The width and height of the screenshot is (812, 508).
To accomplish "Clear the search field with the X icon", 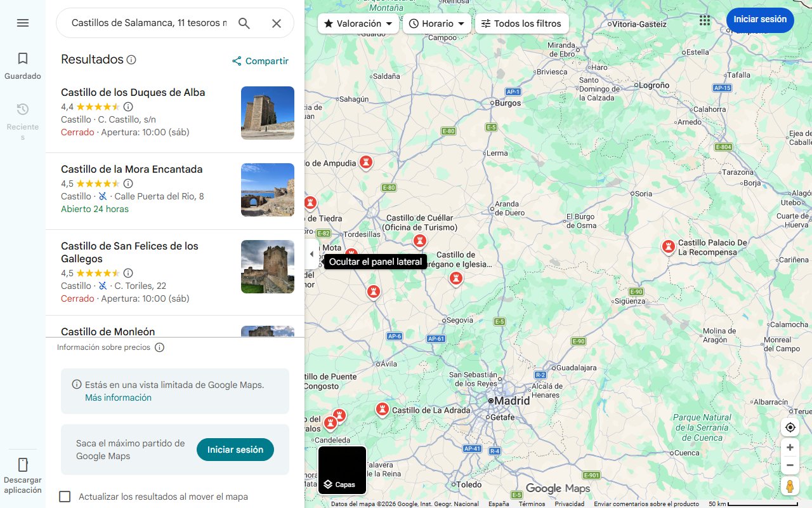I will (276, 23).
